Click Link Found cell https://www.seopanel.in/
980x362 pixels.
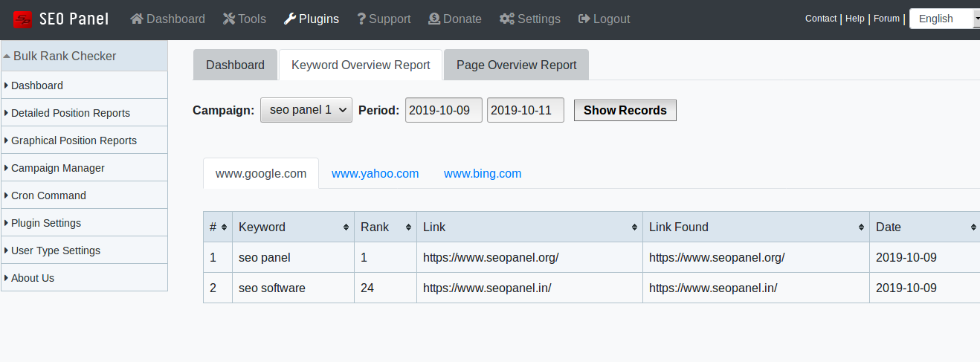pos(756,288)
